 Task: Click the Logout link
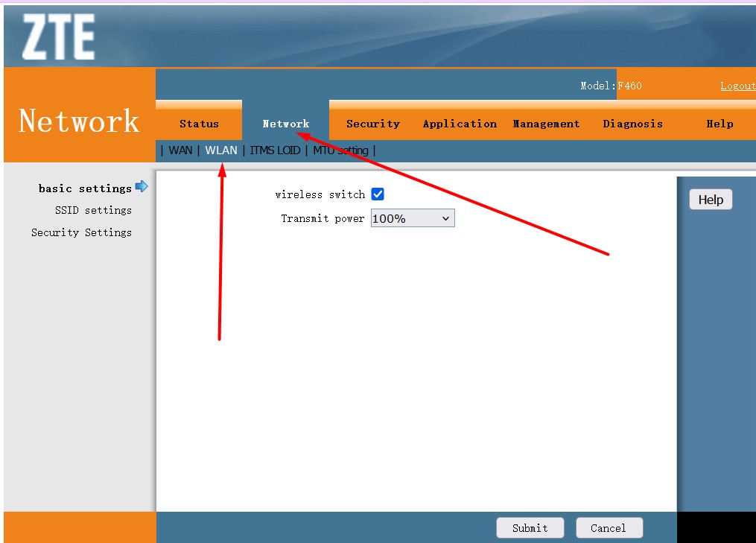tap(737, 86)
